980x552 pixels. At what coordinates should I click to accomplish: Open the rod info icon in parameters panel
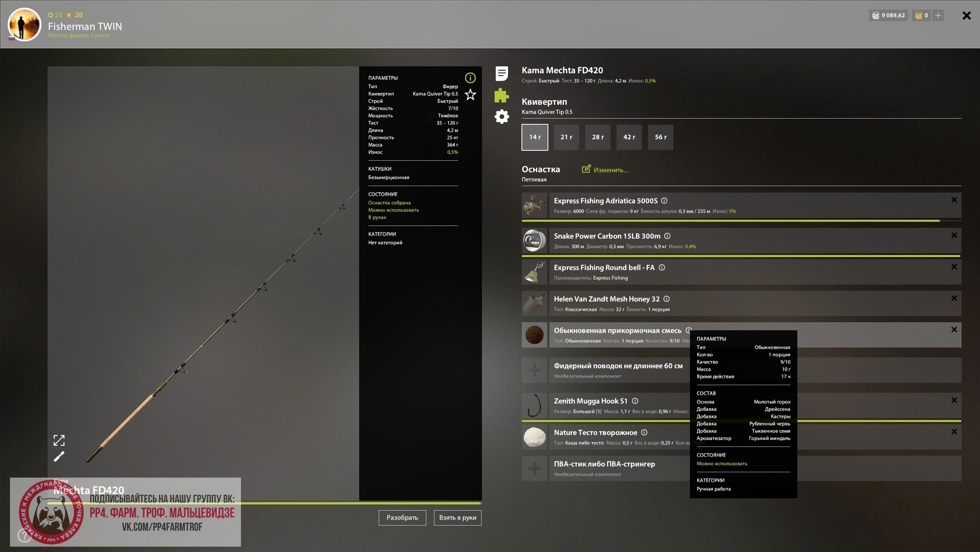(x=470, y=78)
